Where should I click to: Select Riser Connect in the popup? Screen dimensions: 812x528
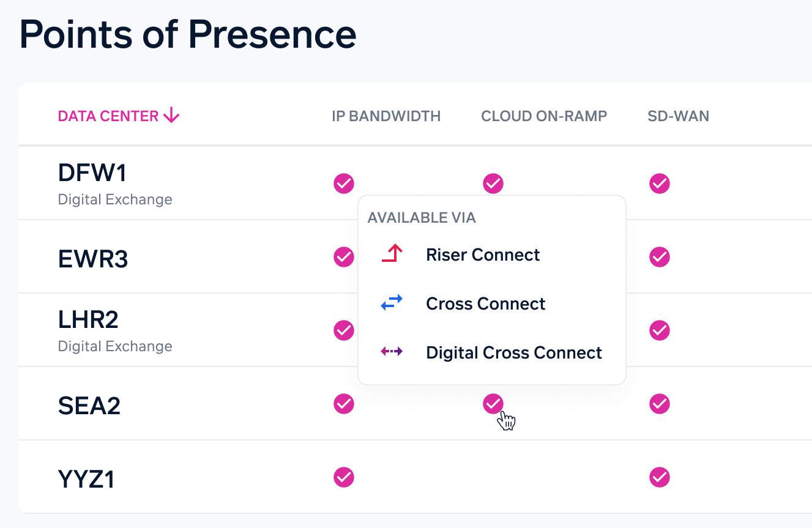(483, 255)
